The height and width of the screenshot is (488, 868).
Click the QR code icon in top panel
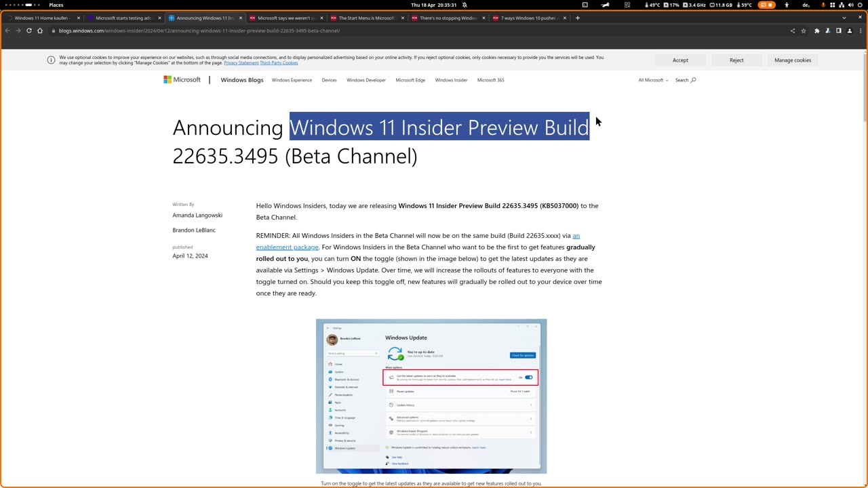tap(627, 5)
